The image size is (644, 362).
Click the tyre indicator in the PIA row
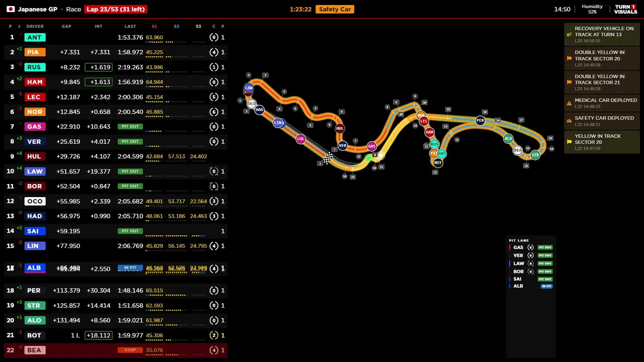coord(214,52)
